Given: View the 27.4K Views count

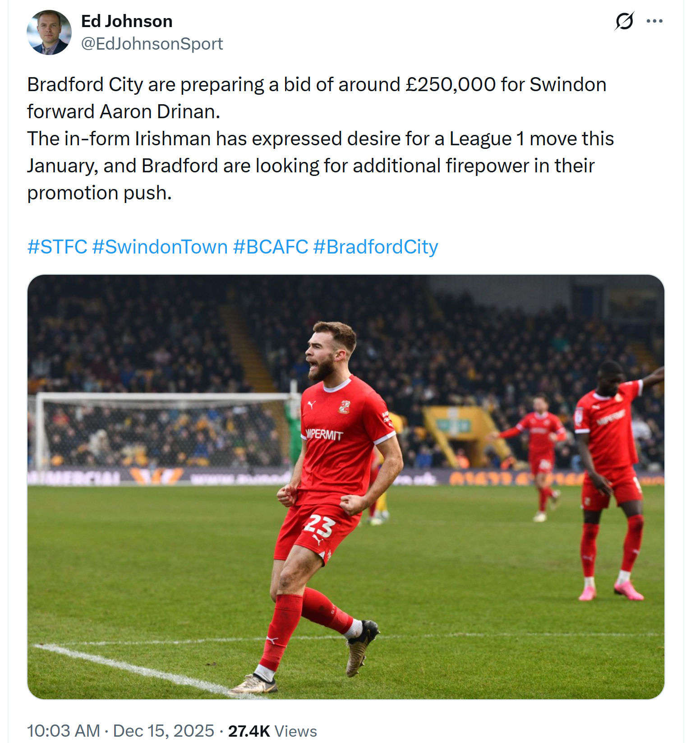Looking at the screenshot, I should tap(272, 731).
